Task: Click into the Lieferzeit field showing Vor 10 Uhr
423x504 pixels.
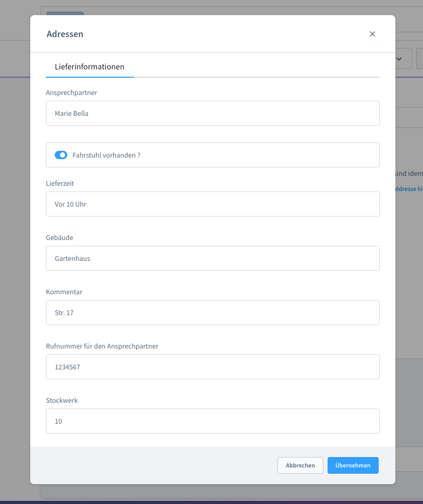Action: pos(213,204)
